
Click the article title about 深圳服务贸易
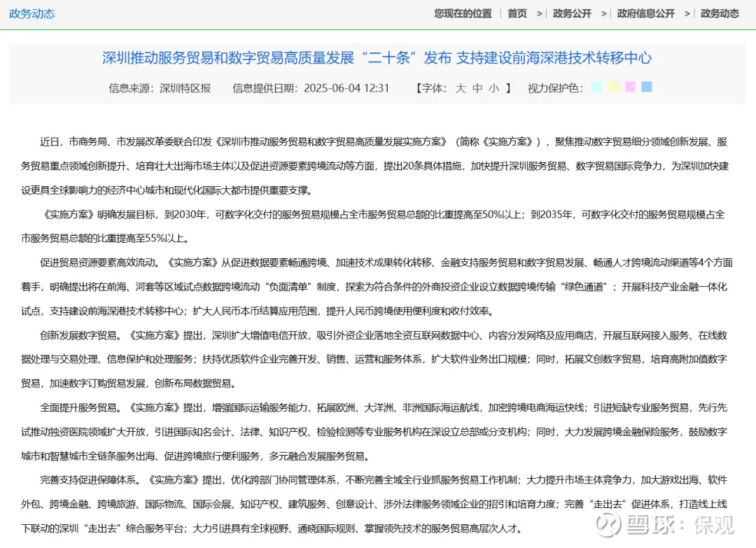click(377, 58)
